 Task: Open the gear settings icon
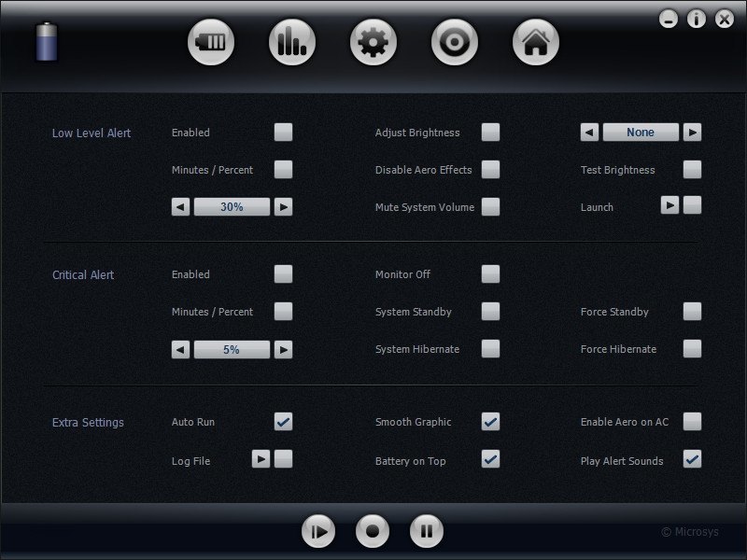tap(373, 42)
